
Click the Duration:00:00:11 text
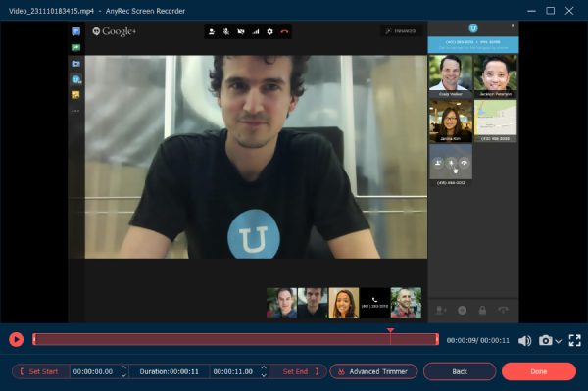pyautogui.click(x=170, y=371)
